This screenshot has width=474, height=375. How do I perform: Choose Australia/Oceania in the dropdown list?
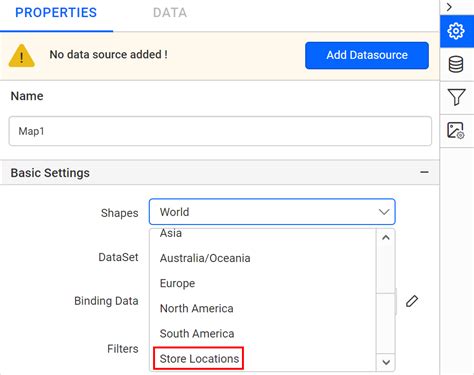205,258
